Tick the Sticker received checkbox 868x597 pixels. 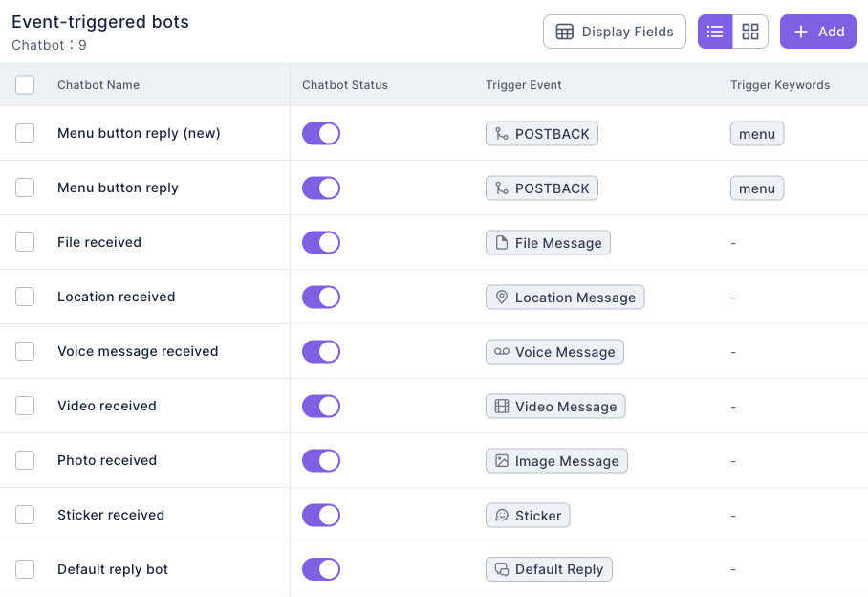coord(25,515)
